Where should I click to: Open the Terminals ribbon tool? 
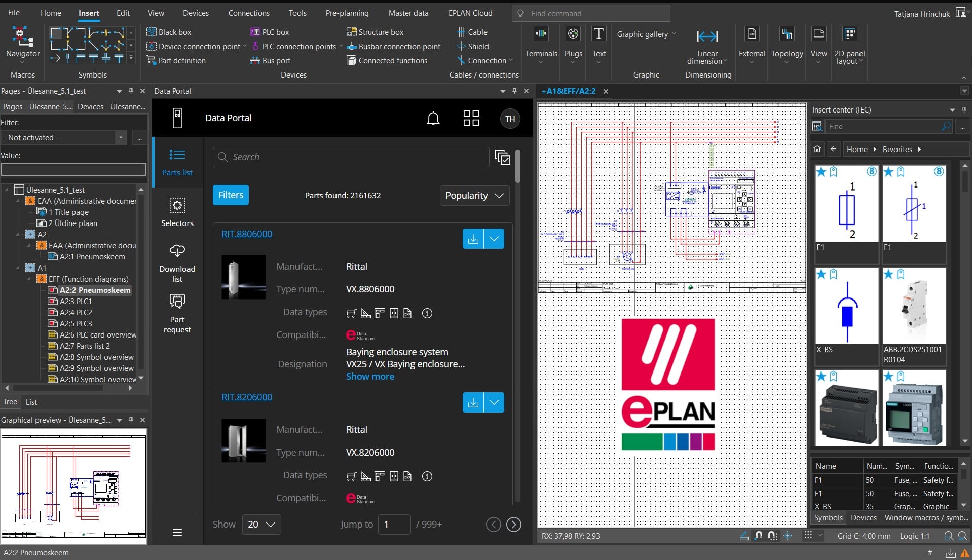point(541,45)
